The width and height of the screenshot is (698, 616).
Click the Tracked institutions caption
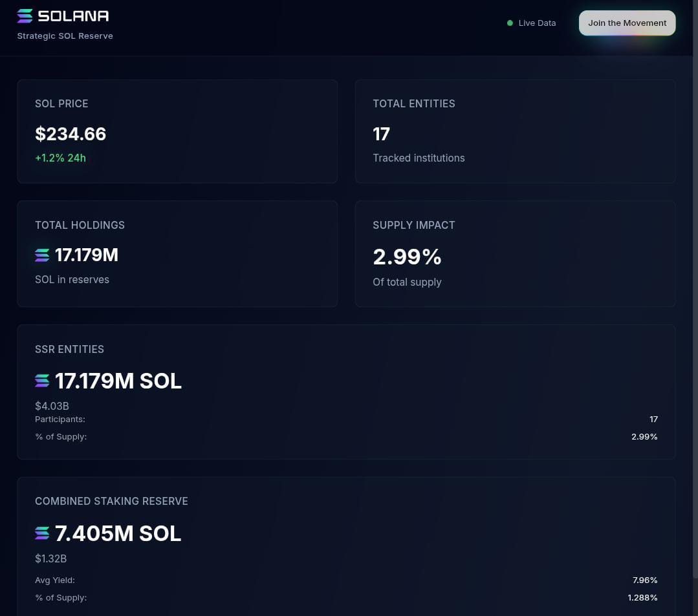[x=419, y=158]
